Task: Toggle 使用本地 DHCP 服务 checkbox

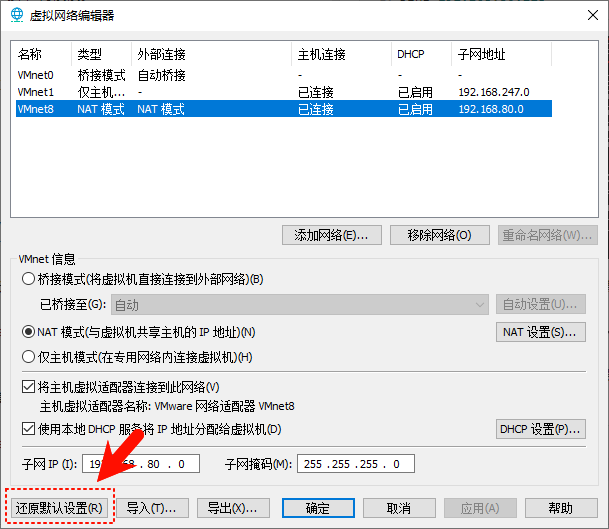Action: click(x=29, y=429)
